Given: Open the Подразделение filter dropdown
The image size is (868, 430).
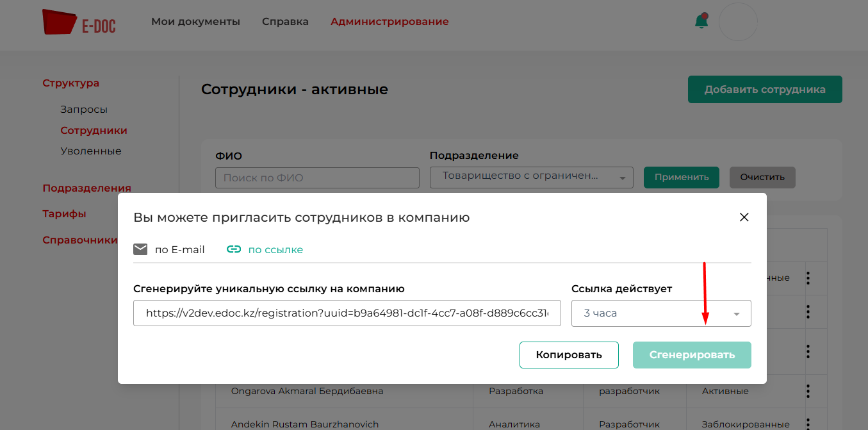Looking at the screenshot, I should pos(531,178).
